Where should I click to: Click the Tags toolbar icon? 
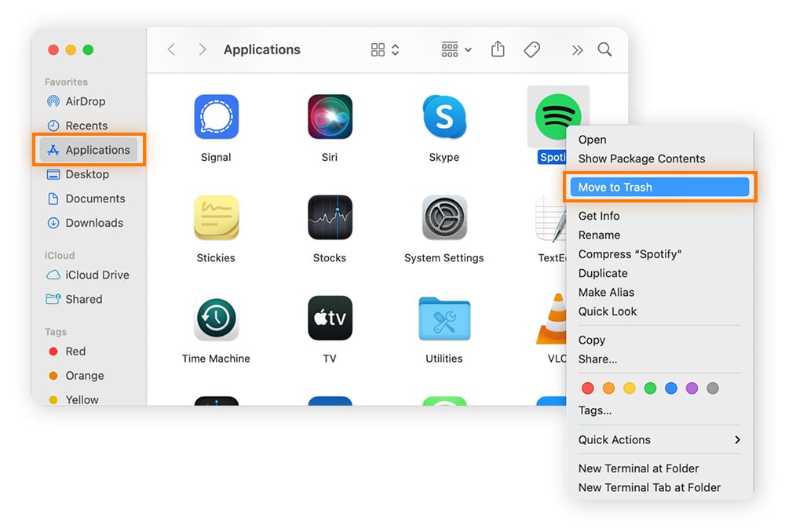531,49
